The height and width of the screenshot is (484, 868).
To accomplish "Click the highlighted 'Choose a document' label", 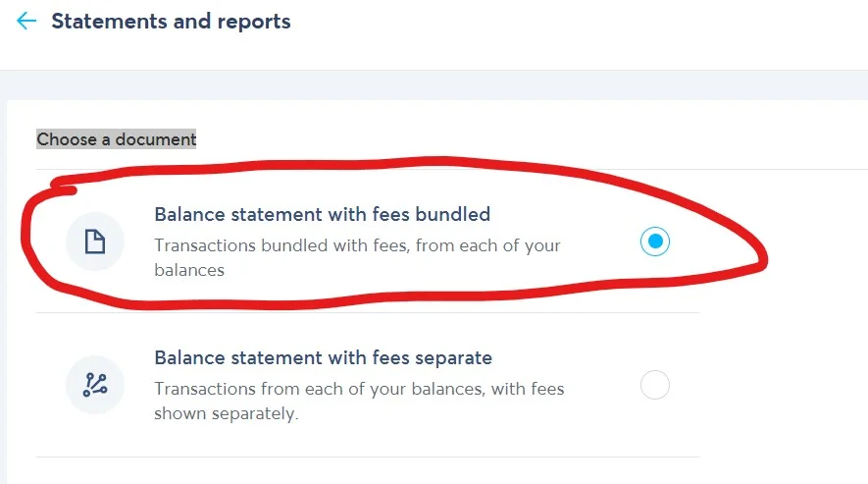I will point(117,139).
